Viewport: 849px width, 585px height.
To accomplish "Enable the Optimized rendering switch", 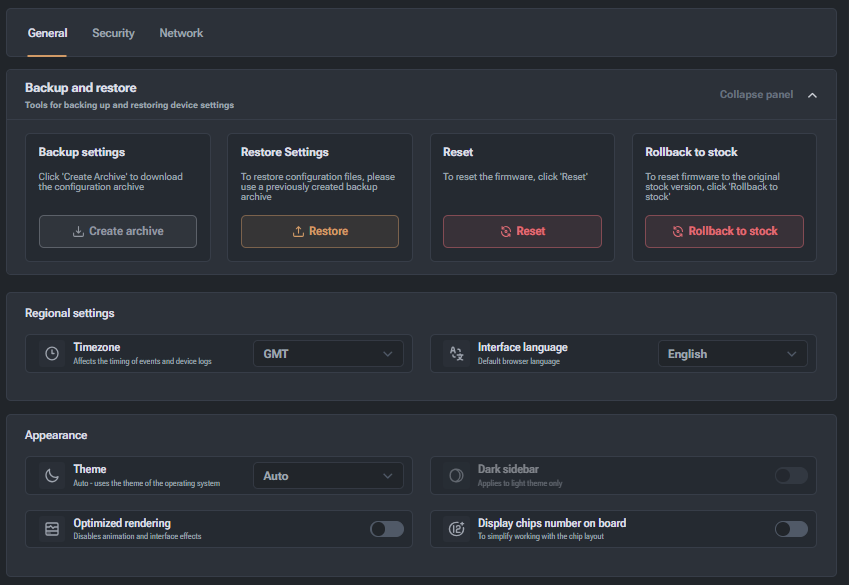I will click(387, 529).
